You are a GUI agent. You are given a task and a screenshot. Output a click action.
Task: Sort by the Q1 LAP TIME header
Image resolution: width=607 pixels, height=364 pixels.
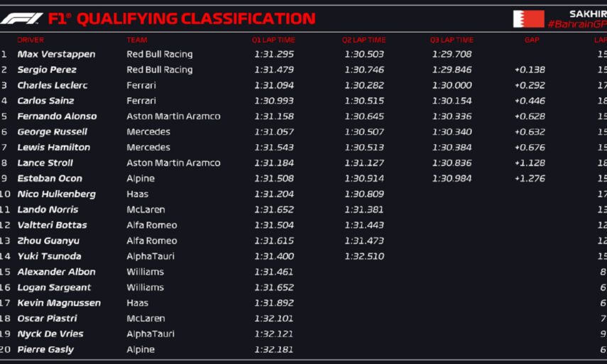273,40
